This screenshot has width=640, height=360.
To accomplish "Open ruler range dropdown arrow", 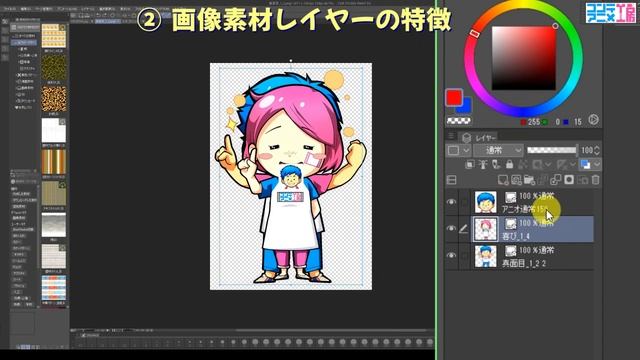I will coord(573,164).
